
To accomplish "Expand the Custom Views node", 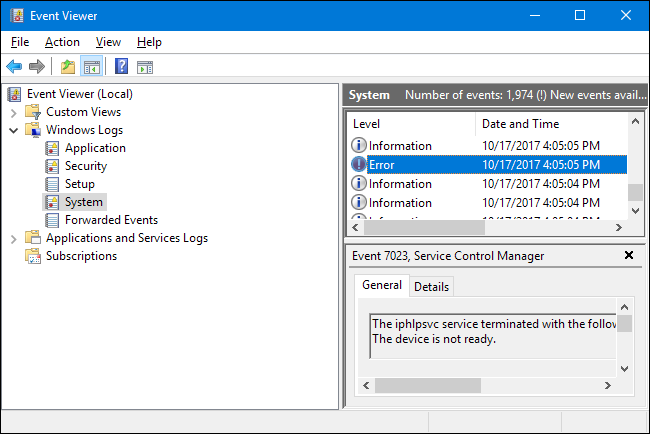I will (x=13, y=112).
